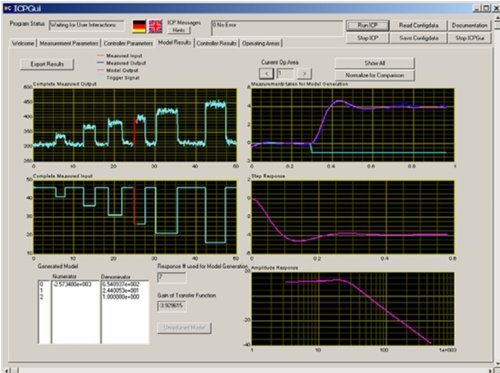Click Read Configdata button
The width and height of the screenshot is (500, 373).
point(419,25)
